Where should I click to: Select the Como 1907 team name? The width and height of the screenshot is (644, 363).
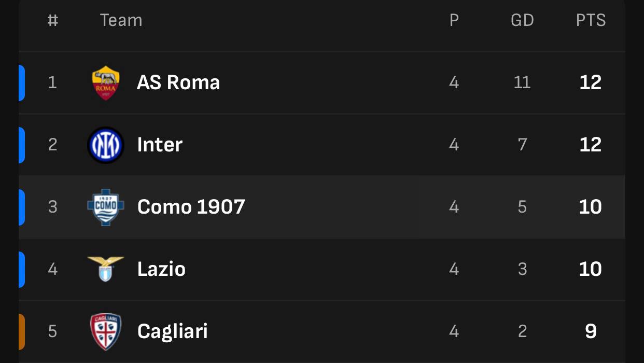point(191,207)
